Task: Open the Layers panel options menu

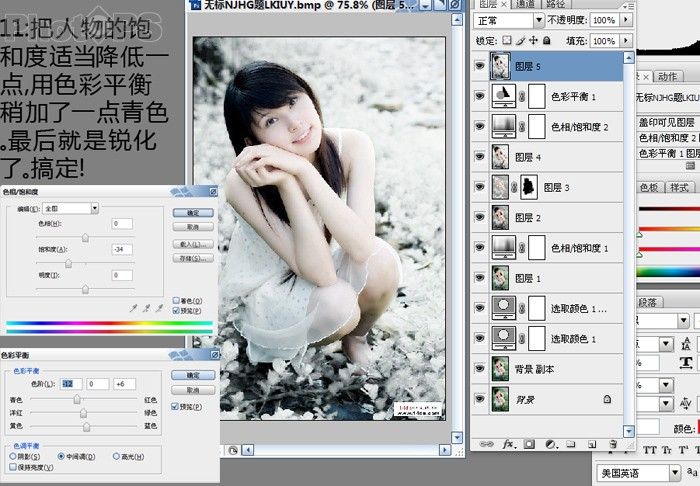Action: pos(629,6)
